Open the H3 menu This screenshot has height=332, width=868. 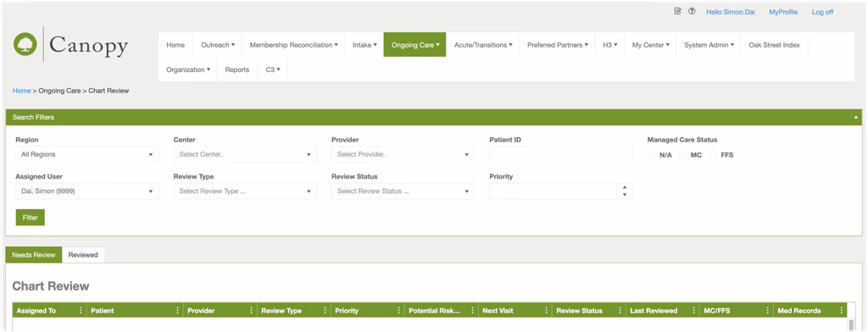click(x=609, y=45)
